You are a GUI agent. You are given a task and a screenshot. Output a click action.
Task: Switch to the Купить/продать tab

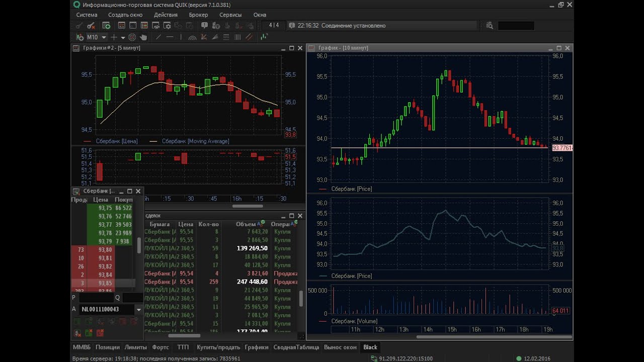218,347
